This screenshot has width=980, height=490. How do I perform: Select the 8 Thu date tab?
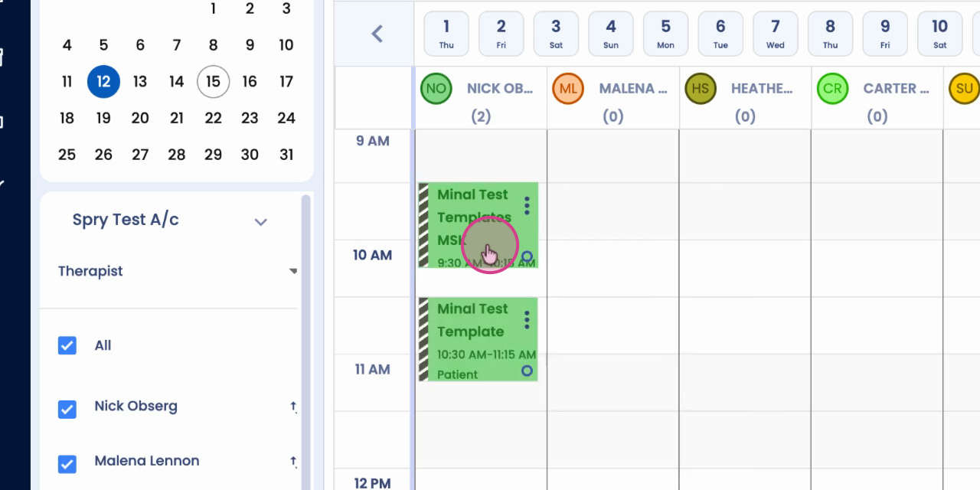pos(830,34)
